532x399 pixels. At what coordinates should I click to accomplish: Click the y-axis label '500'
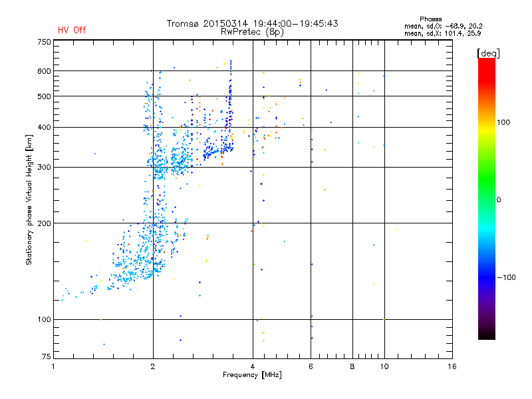[44, 96]
